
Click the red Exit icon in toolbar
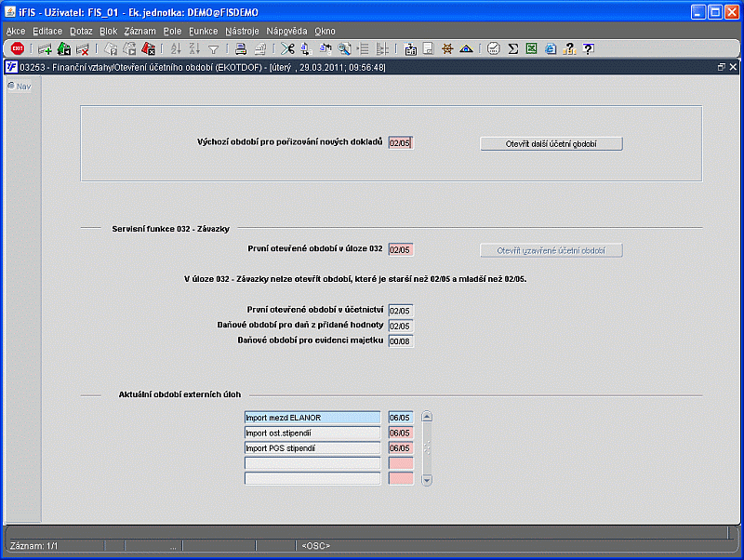coord(18,48)
